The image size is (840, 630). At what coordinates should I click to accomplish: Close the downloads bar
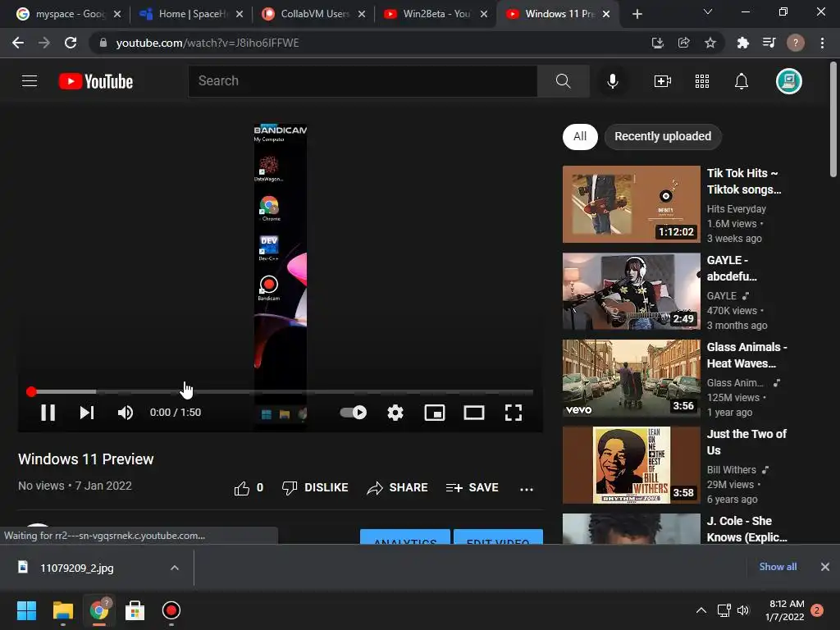tap(825, 567)
